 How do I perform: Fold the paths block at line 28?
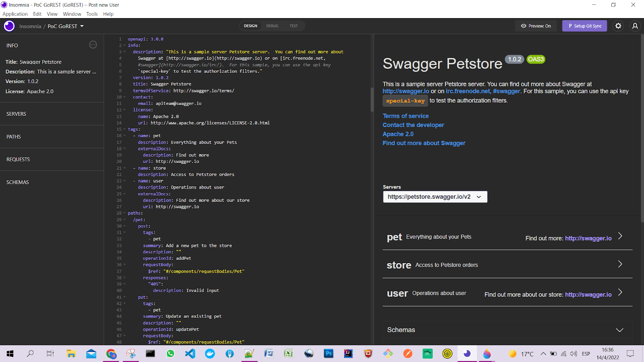124,213
